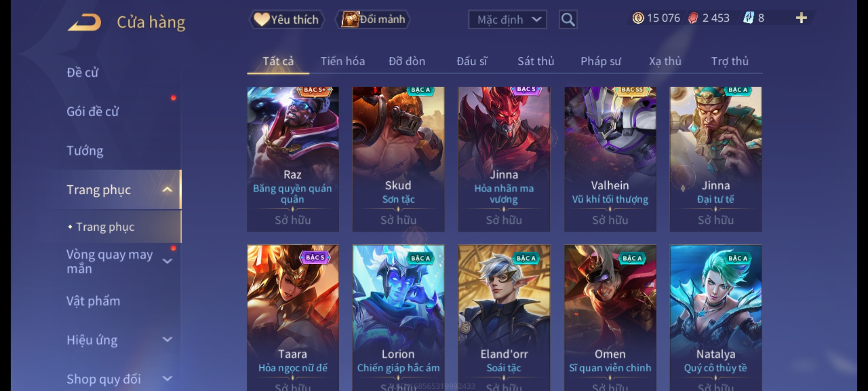This screenshot has width=868, height=391.
Task: Open Gói đề cử in sidebar
Action: 93,112
